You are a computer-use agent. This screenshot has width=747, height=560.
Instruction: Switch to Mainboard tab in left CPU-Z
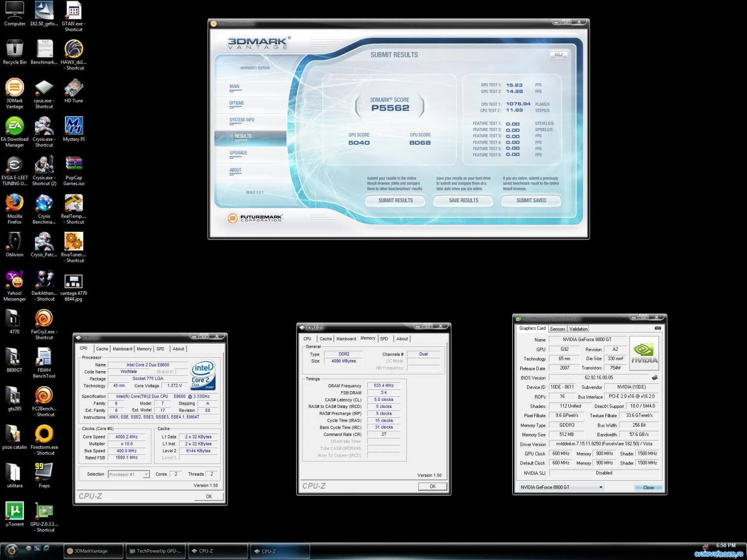tap(122, 349)
